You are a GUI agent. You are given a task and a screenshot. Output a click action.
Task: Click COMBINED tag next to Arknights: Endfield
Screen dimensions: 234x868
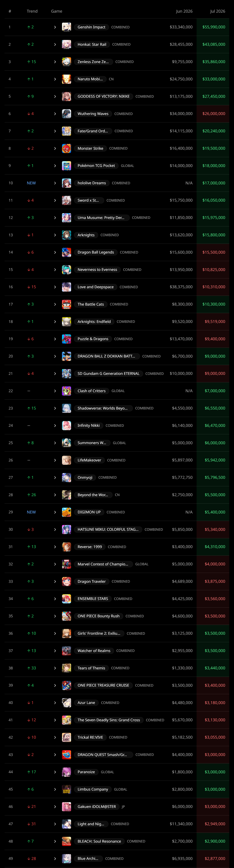tap(126, 322)
